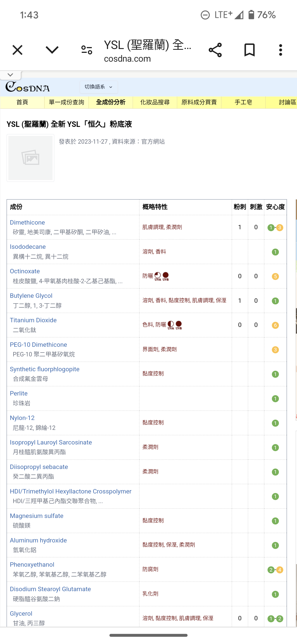
Task: Open 手工皂 tab
Action: (x=243, y=102)
